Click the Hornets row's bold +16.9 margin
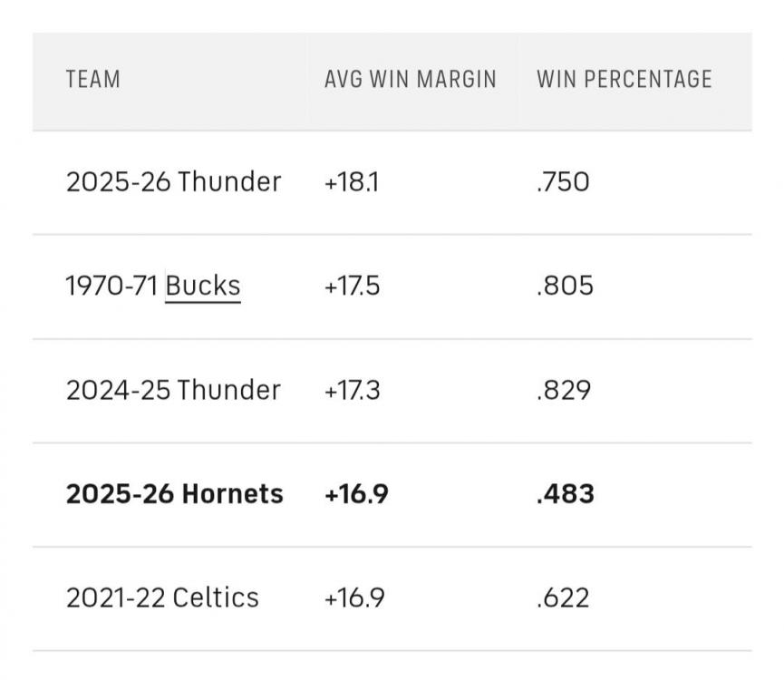 point(355,494)
